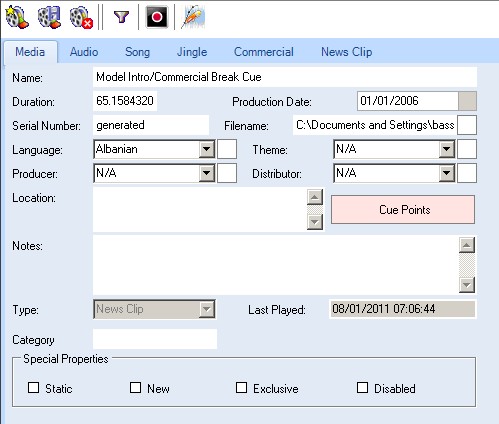The image size is (499, 424).
Task: Click the new media film reel icon
Action: click(x=17, y=17)
